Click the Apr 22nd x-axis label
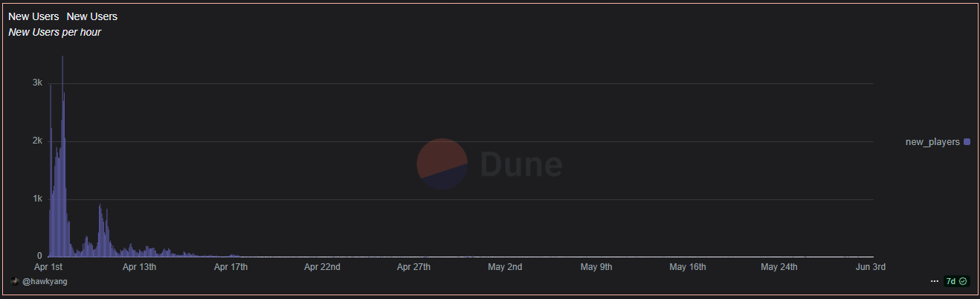The width and height of the screenshot is (980, 299). coord(322,266)
